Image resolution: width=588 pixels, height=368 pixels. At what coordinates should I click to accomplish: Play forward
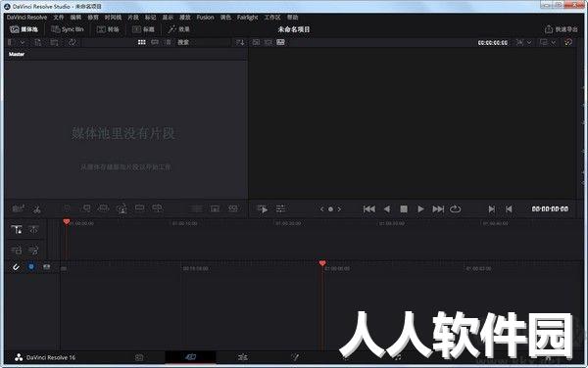click(x=420, y=208)
